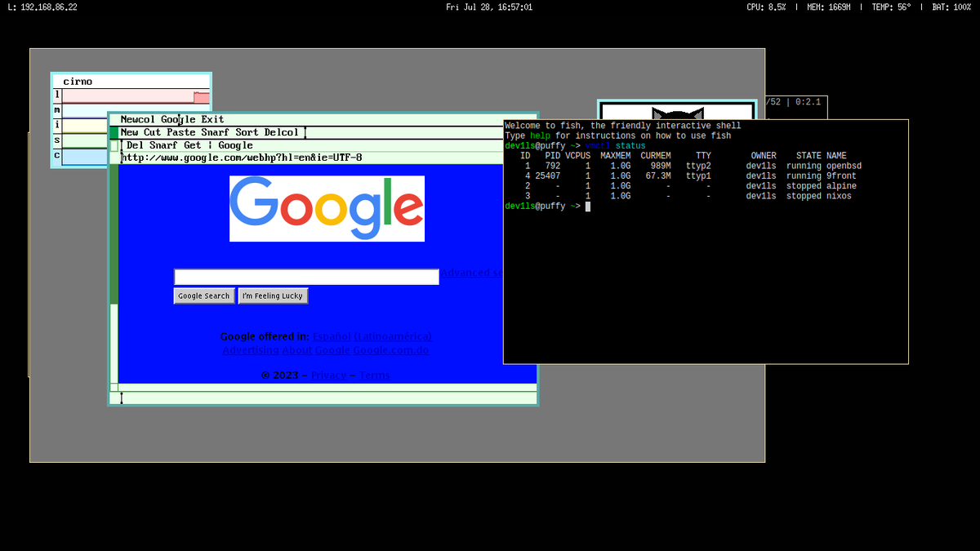Viewport: 980px width, 551px height.
Task: Click the '0:2.1' status text behind the terminal
Action: [808, 102]
